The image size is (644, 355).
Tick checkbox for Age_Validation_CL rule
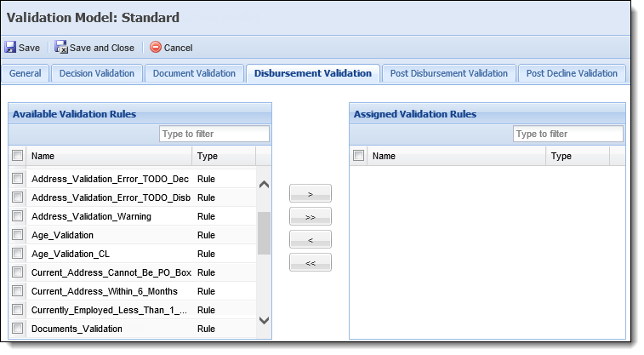[x=17, y=254]
